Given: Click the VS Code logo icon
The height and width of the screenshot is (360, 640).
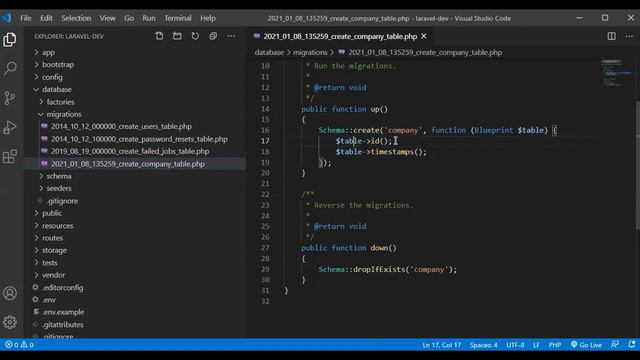Looking at the screenshot, I should click(x=7, y=18).
